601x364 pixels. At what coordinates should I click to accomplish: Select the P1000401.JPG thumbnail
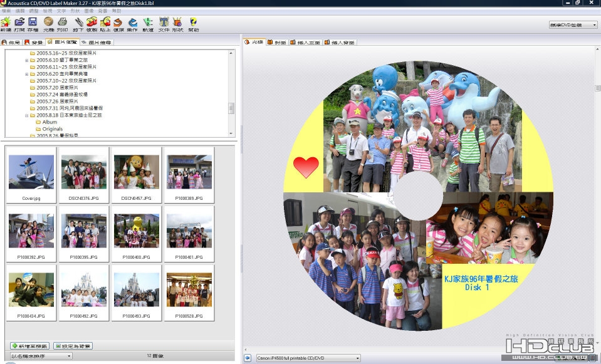click(189, 234)
